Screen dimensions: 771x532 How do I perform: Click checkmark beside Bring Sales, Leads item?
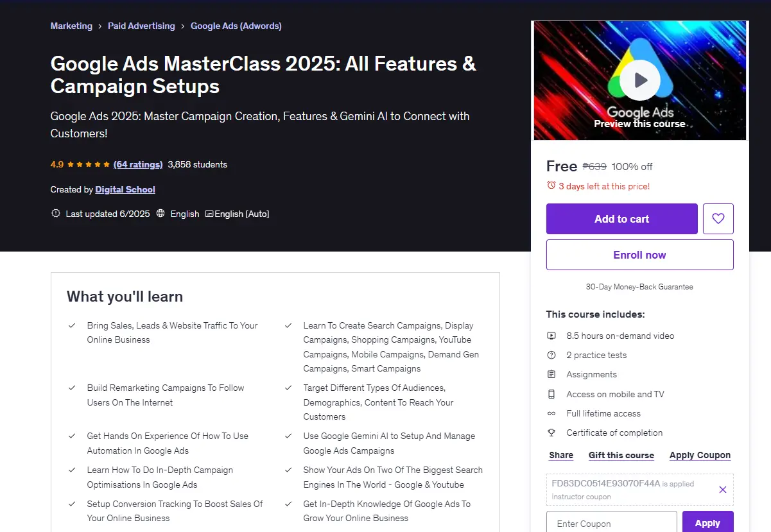pyautogui.click(x=73, y=325)
